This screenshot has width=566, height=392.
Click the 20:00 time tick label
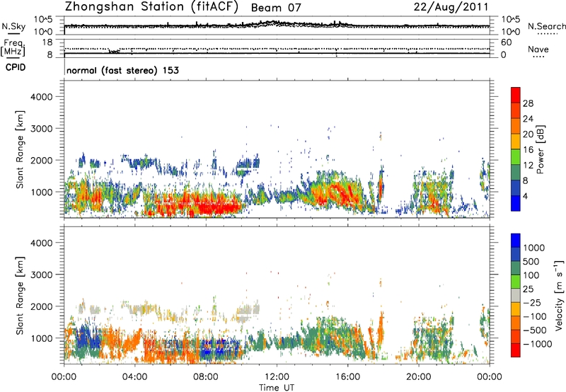click(418, 377)
